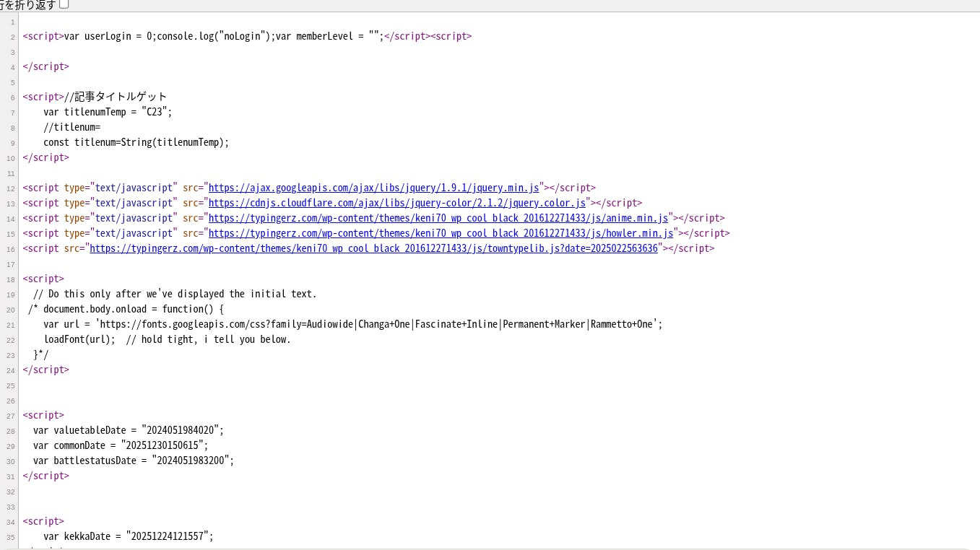Screen dimensions: 980x550
Task: Click the const titlenum=String line
Action: (136, 142)
